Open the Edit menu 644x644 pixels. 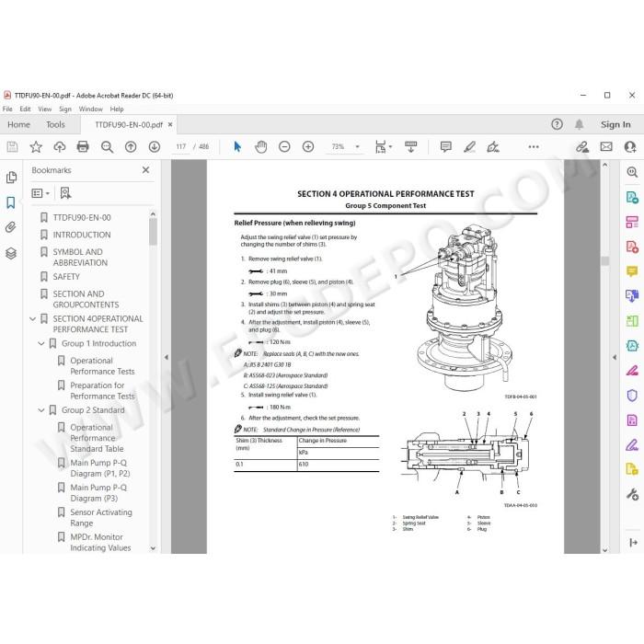[x=25, y=109]
